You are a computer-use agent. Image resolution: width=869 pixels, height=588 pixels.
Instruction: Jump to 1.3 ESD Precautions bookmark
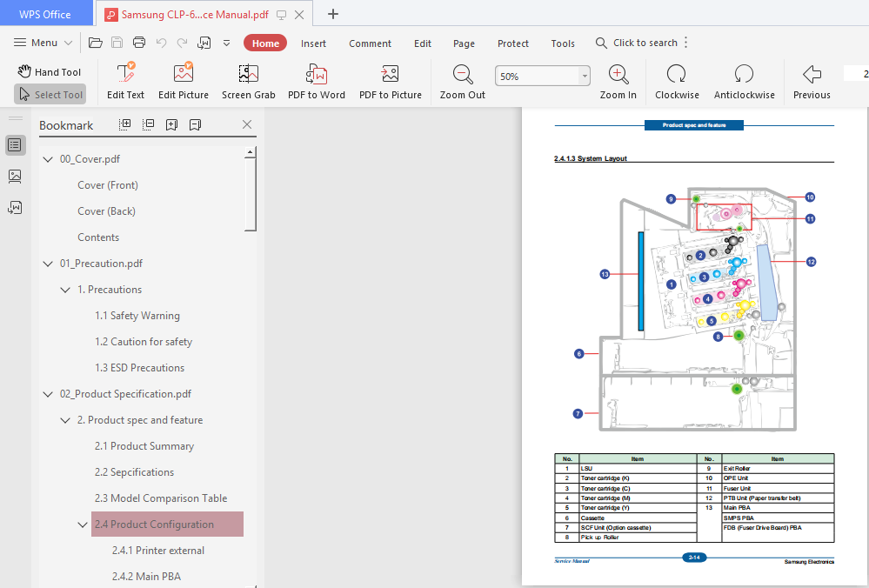pyautogui.click(x=139, y=368)
